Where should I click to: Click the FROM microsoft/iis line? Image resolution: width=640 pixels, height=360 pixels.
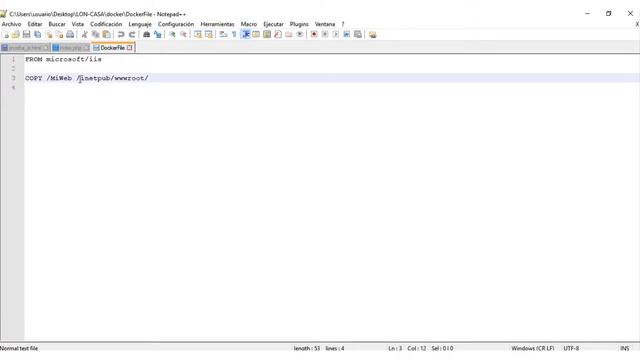point(63,59)
